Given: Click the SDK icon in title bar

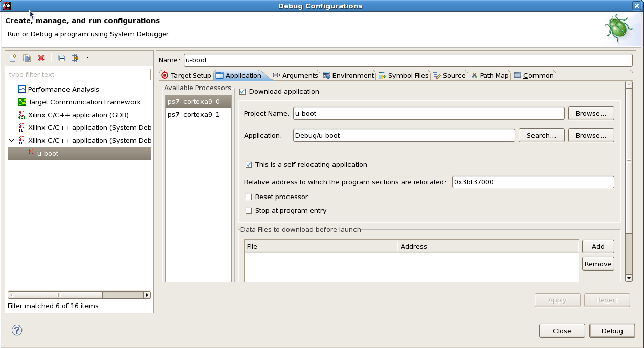Looking at the screenshot, I should [7, 6].
